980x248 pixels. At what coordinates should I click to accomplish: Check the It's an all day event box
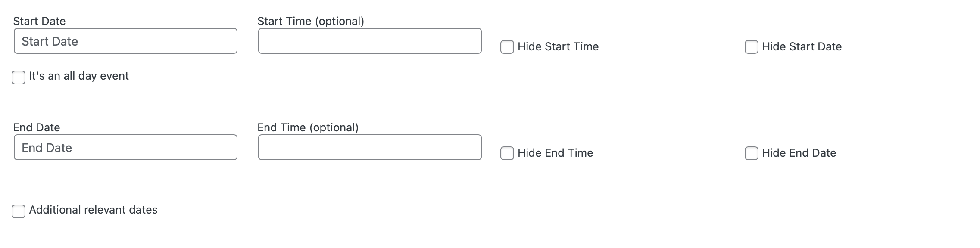tap(19, 77)
